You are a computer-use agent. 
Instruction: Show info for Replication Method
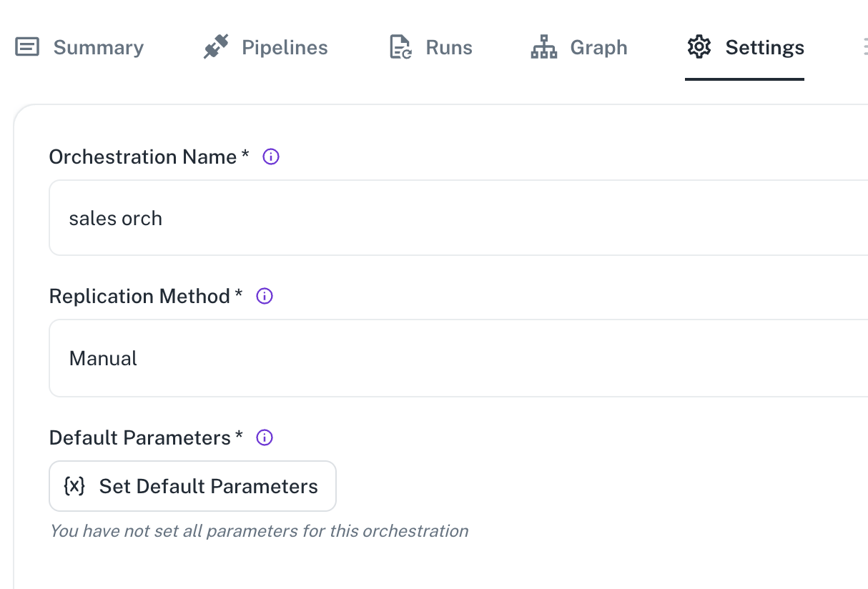tap(265, 296)
